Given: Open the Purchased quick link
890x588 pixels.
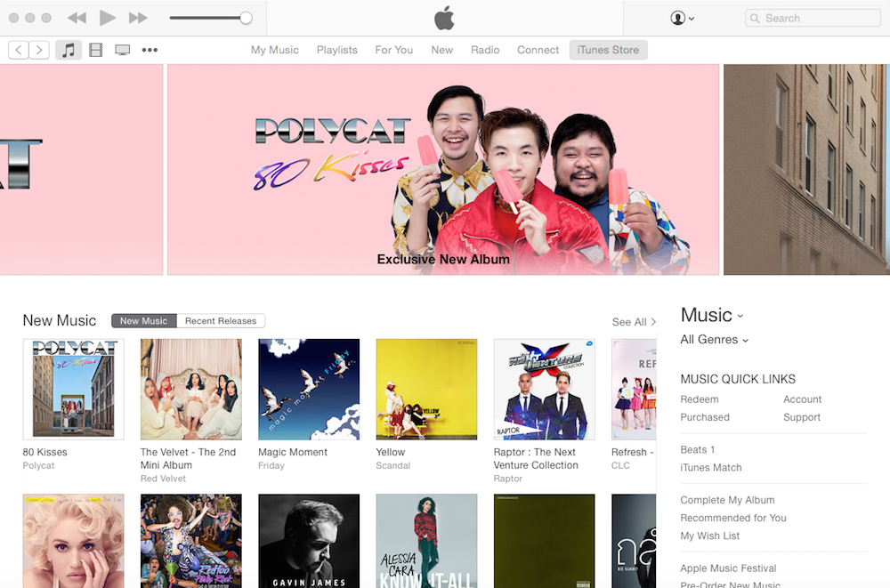Looking at the screenshot, I should [x=705, y=417].
